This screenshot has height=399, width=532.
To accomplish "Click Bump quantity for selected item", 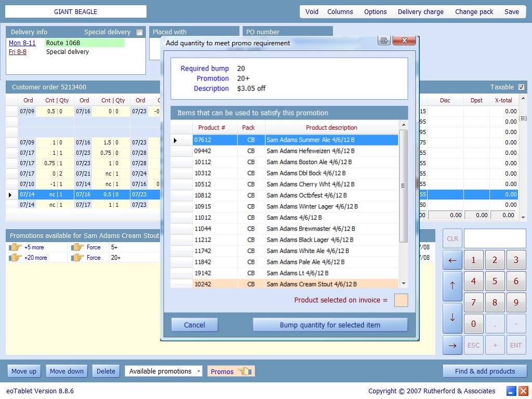I will (330, 325).
